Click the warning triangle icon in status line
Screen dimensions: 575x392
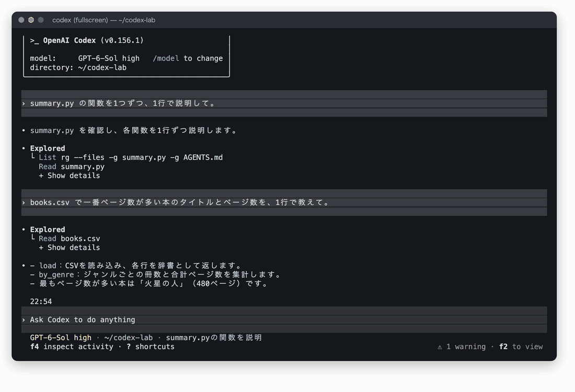(440, 347)
